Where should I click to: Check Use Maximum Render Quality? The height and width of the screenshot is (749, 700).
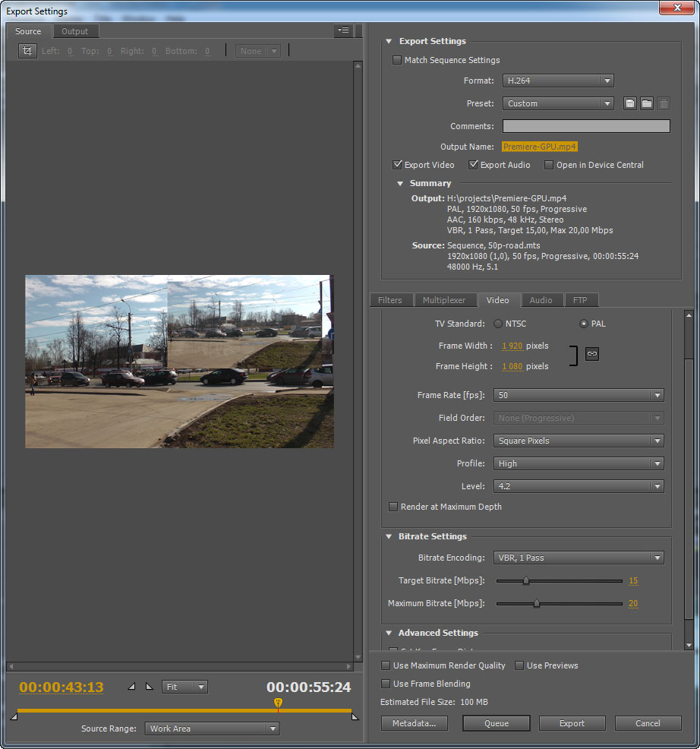tap(386, 665)
